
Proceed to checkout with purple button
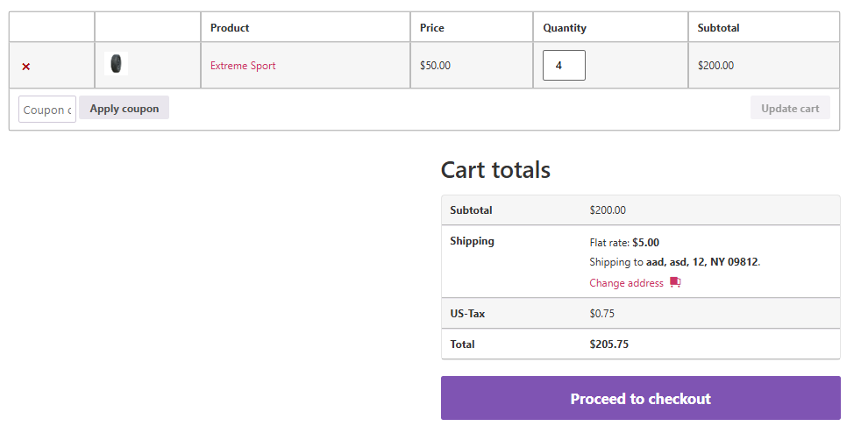[x=640, y=399]
